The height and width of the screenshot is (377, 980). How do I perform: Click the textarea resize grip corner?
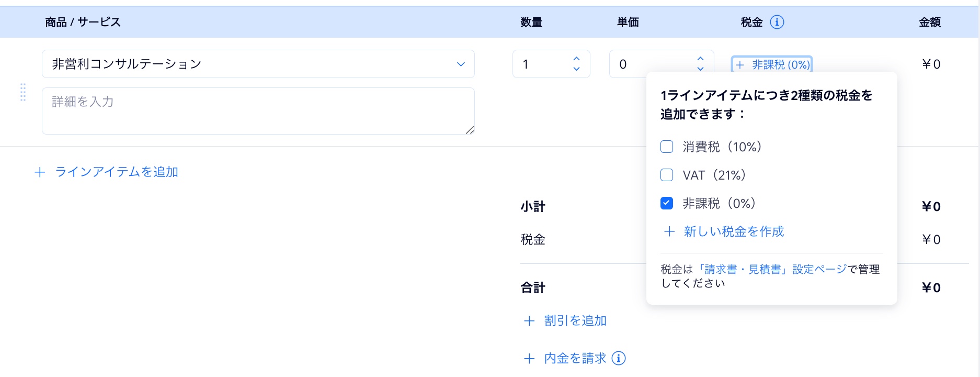coord(470,130)
